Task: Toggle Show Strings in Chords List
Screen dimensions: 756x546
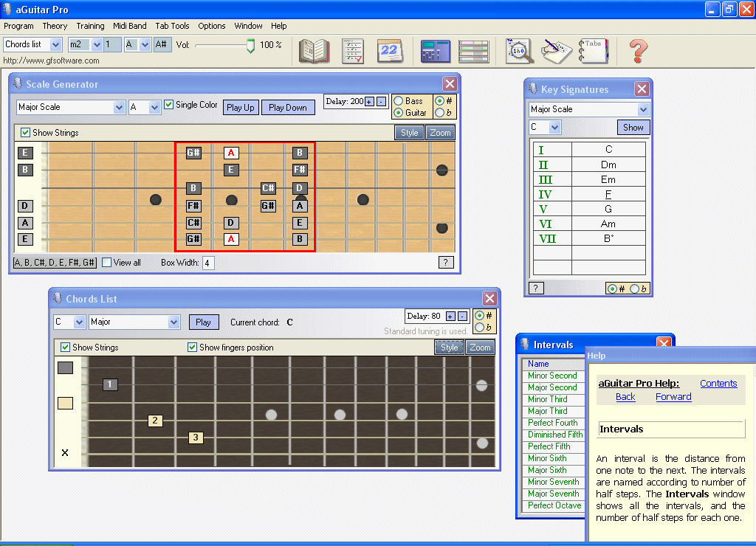Action: tap(65, 348)
